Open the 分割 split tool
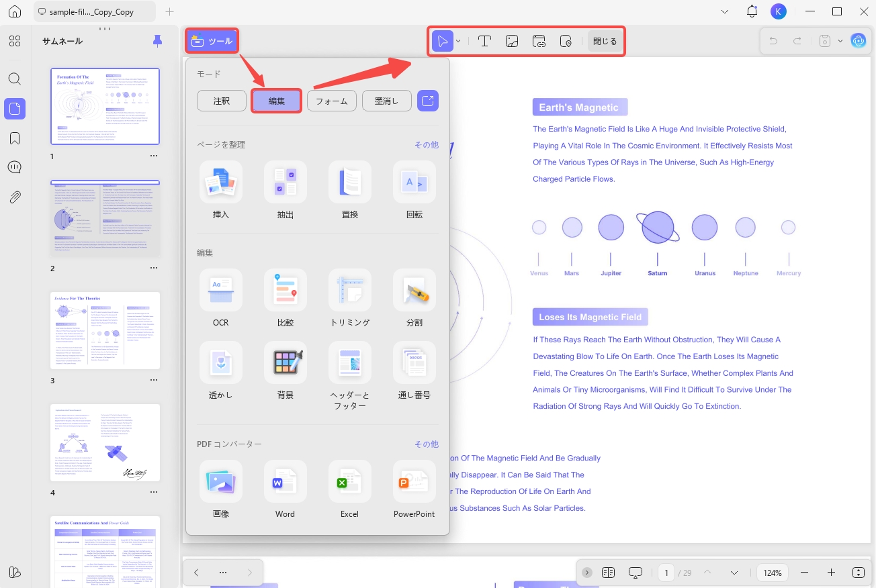 414,290
